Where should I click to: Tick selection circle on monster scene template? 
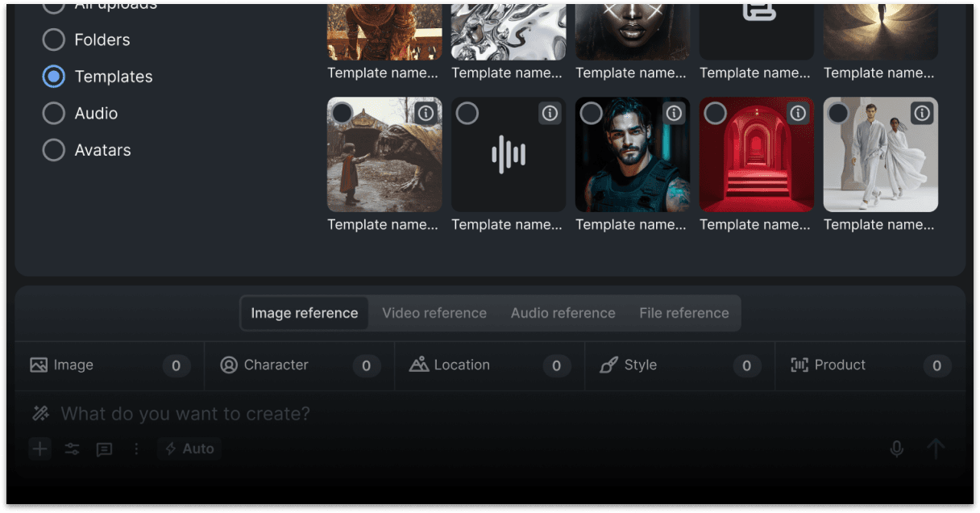coord(343,113)
